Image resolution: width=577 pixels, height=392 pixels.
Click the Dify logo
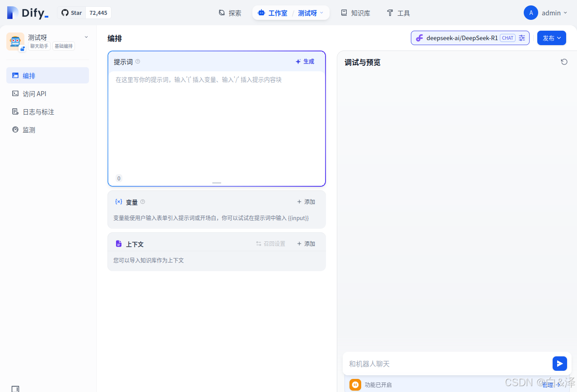click(x=28, y=13)
